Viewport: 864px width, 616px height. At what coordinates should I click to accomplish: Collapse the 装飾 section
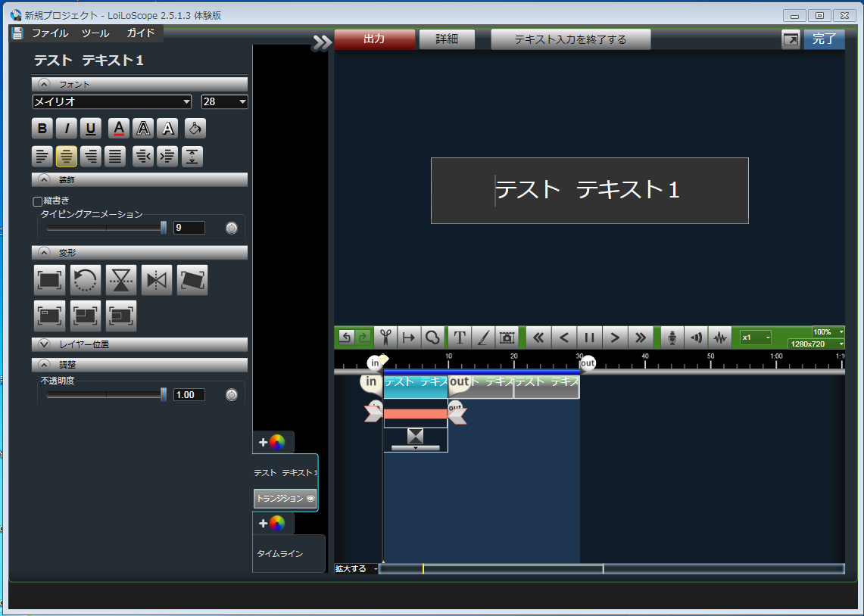[x=45, y=179]
